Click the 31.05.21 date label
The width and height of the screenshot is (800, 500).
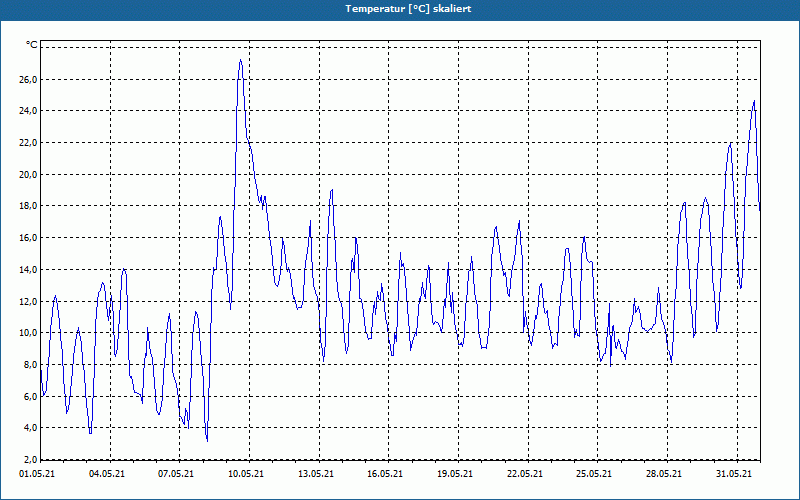[734, 474]
